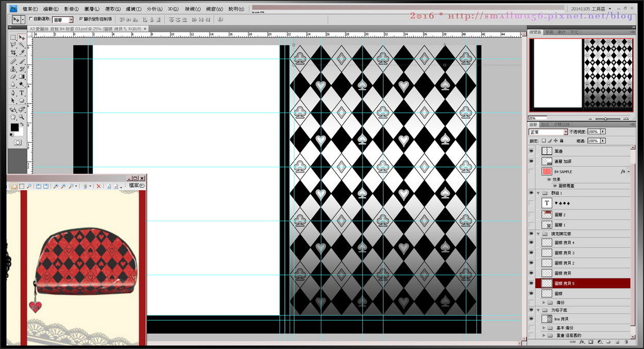Click delete layer trash icon
Image resolution: width=644 pixels, height=349 pixels.
click(626, 342)
